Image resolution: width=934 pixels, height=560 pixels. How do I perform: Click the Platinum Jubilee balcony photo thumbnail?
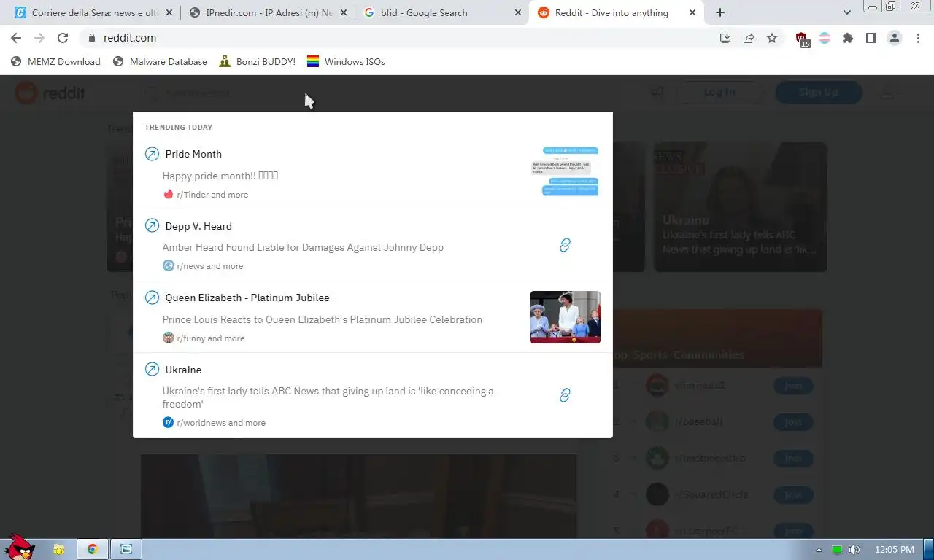(x=565, y=317)
